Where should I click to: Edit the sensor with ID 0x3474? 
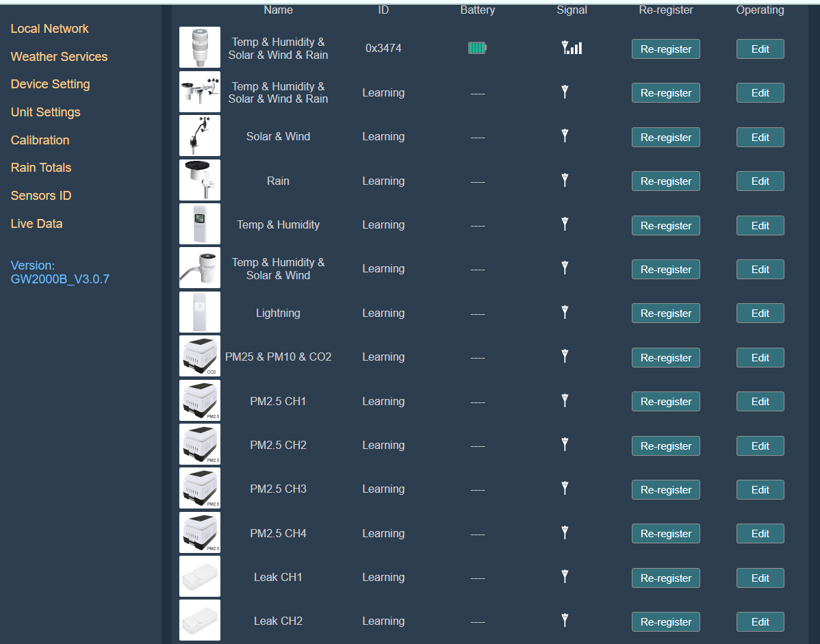(x=760, y=49)
